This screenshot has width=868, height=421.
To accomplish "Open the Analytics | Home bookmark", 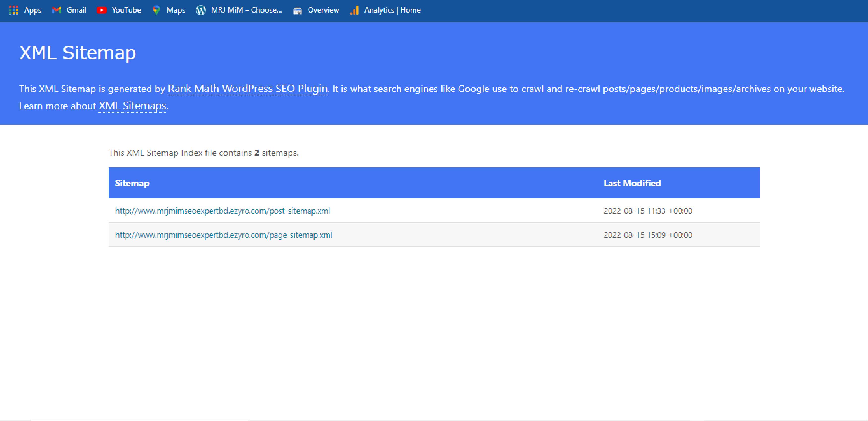I will (x=392, y=10).
